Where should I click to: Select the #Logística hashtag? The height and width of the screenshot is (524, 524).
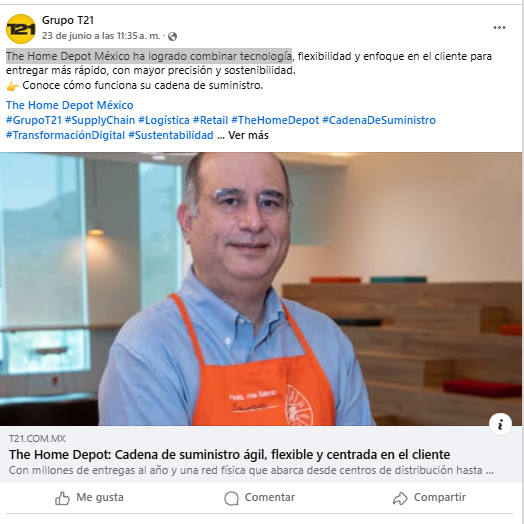[164, 120]
